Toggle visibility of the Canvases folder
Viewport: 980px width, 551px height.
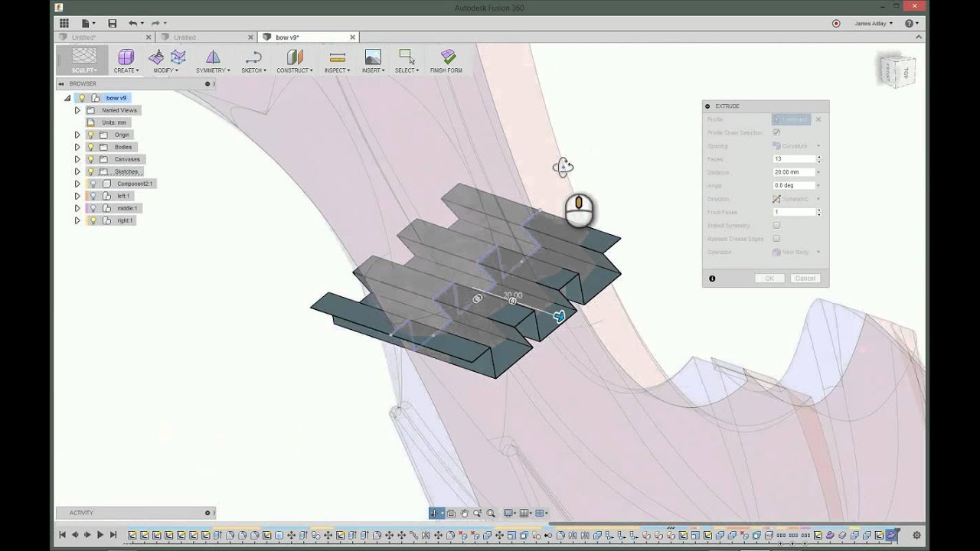(90, 159)
